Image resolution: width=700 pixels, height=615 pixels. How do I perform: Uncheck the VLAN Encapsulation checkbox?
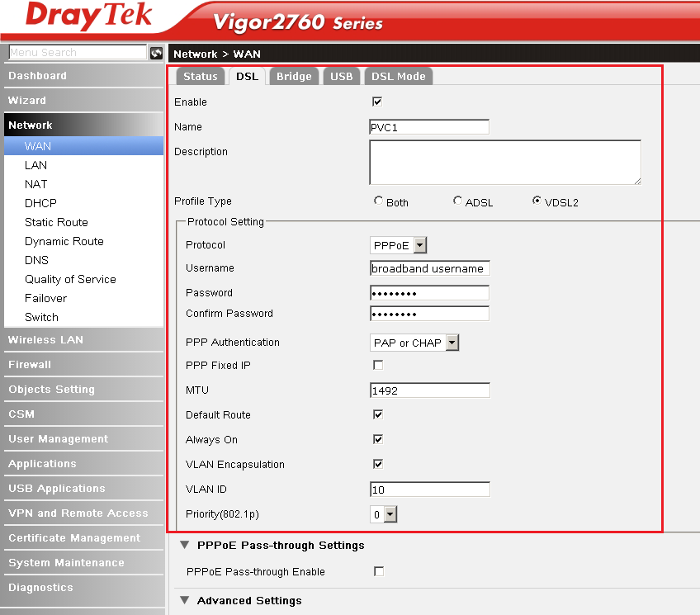pos(377,464)
